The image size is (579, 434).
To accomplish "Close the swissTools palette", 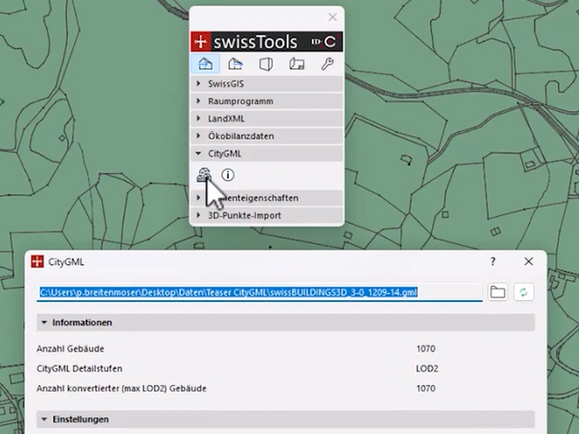I will (x=333, y=17).
